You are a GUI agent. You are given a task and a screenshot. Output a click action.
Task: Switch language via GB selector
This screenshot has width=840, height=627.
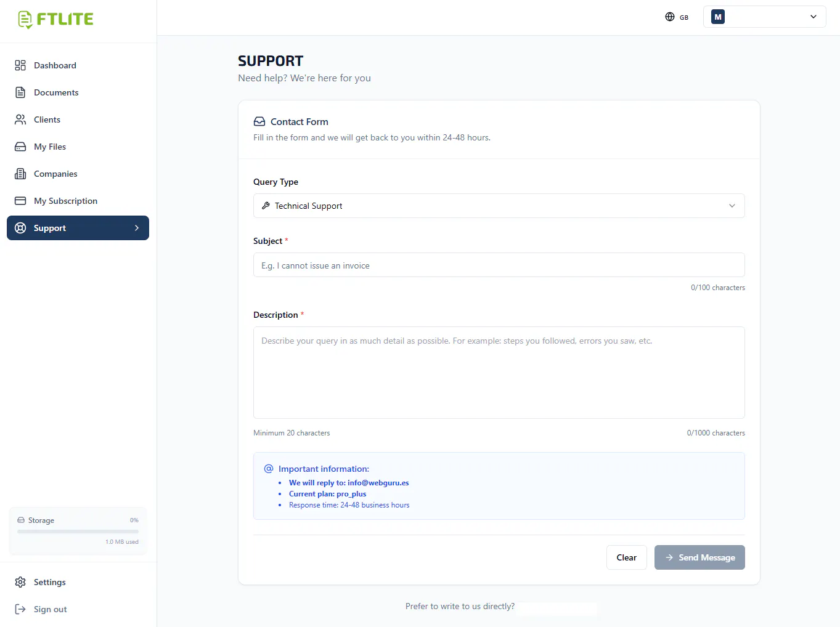pyautogui.click(x=677, y=17)
